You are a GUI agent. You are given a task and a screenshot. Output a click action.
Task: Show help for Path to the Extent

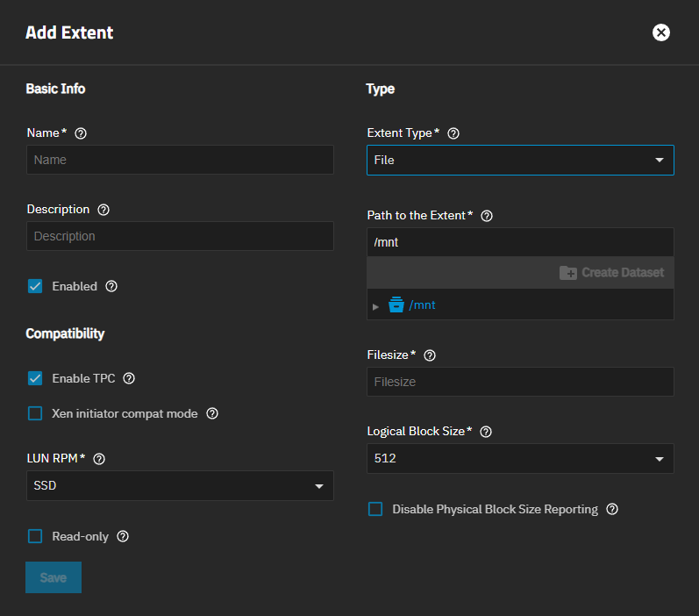[488, 216]
